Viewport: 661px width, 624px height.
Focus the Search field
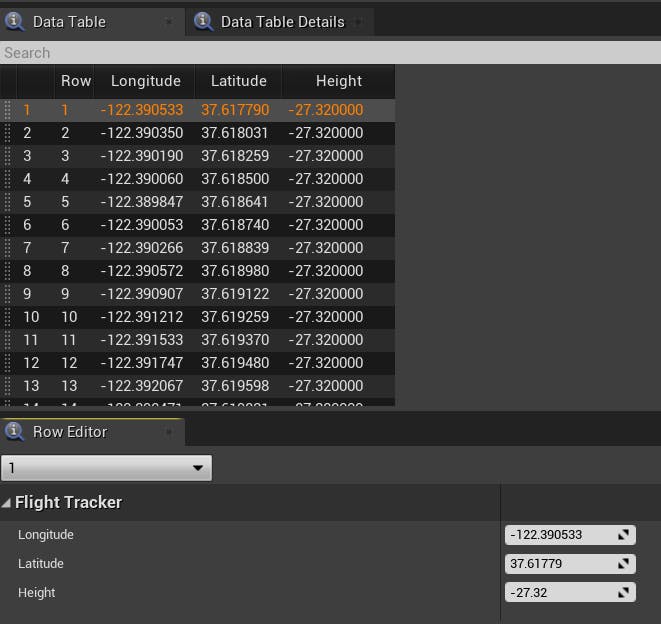[330, 53]
